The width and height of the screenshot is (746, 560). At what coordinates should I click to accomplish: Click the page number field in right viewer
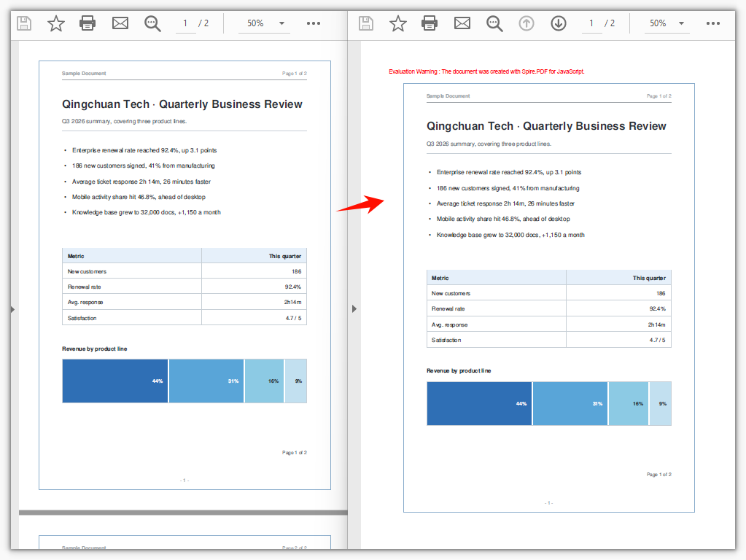[592, 23]
